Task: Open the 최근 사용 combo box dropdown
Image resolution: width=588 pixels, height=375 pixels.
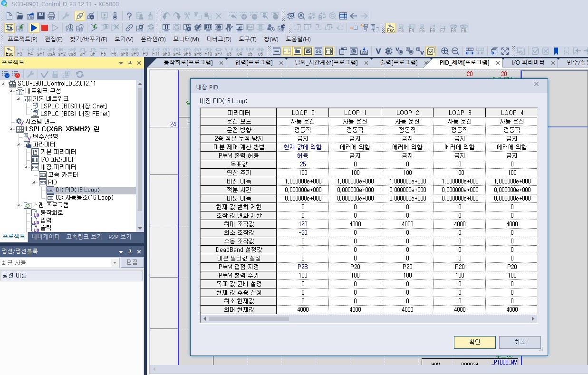Action: 115,263
